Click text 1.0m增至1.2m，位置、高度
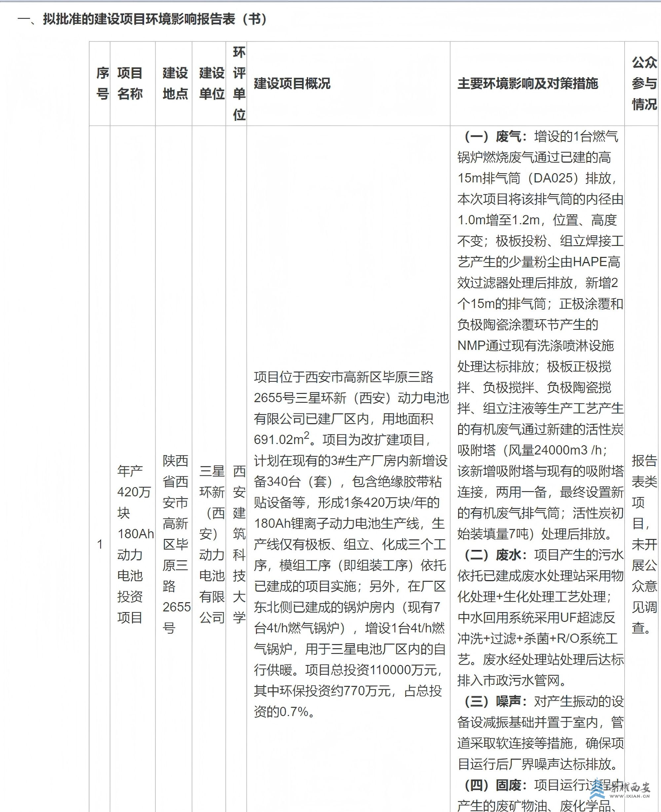Image resolution: width=661 pixels, height=812 pixels. click(537, 220)
